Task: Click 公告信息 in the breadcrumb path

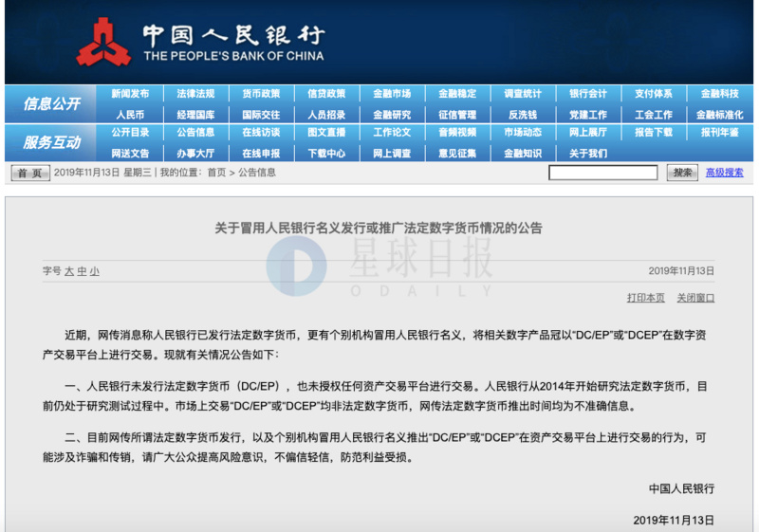Action: click(257, 173)
